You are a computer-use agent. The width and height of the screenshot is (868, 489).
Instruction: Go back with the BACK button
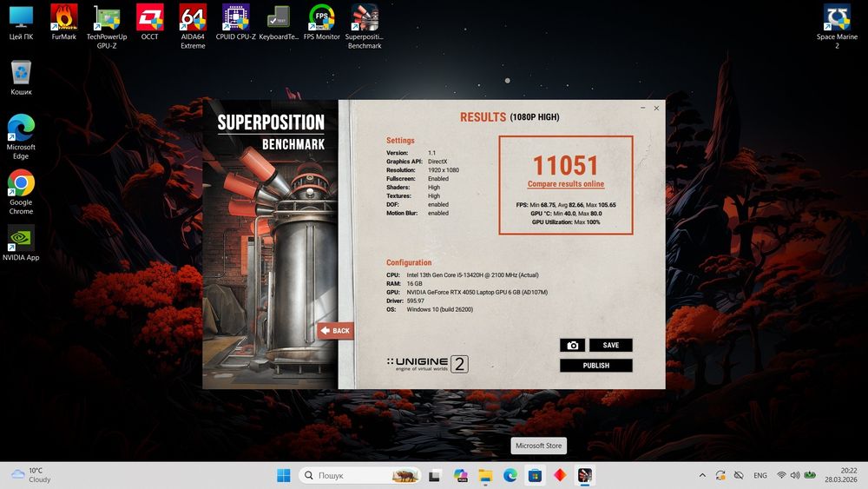click(x=335, y=331)
